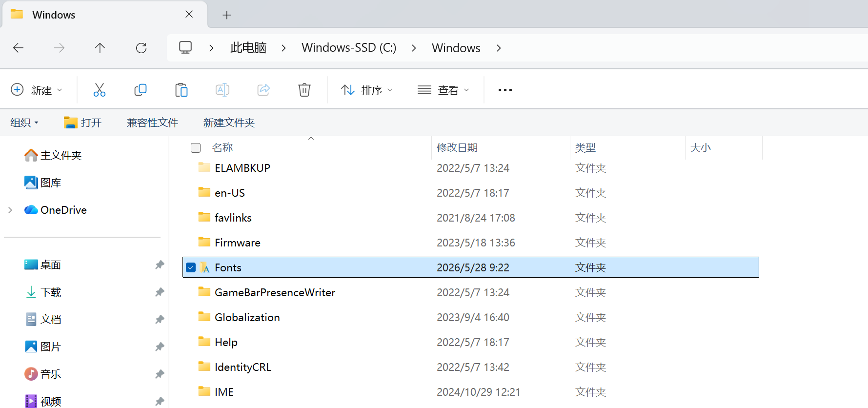
Task: Click 新建文件夹 button
Action: (x=229, y=122)
